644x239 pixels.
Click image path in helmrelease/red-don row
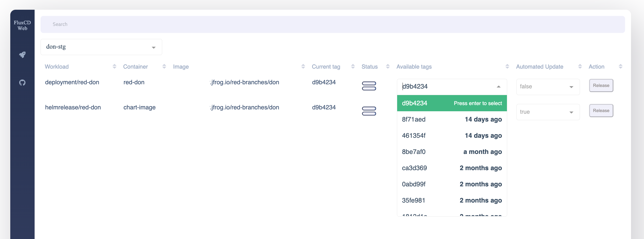click(244, 107)
